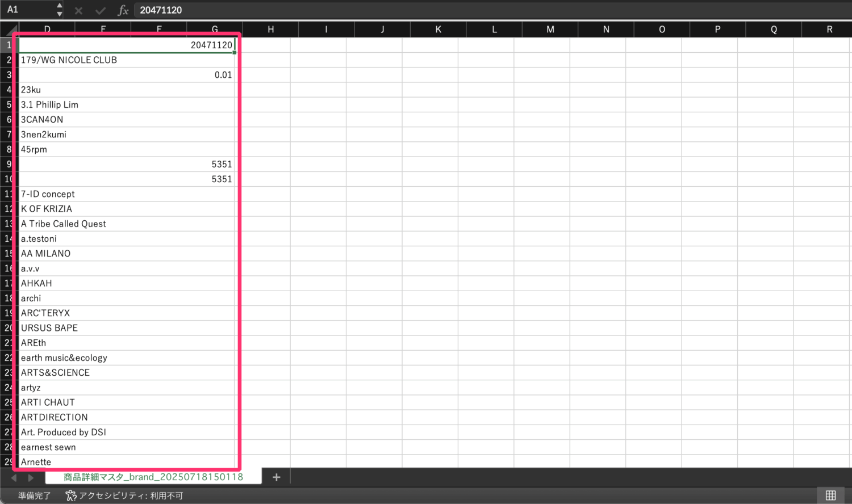Select column J header
The height and width of the screenshot is (504, 852).
coord(382,30)
